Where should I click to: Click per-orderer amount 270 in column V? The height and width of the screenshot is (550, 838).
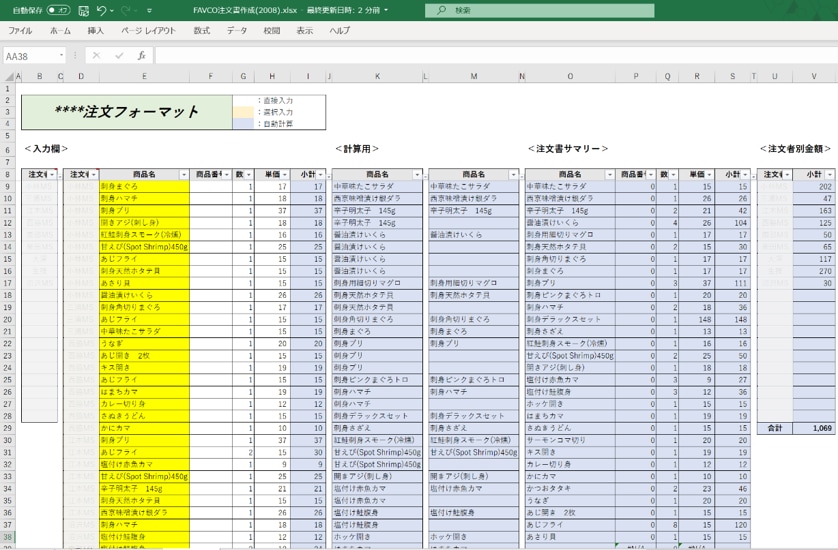[813, 271]
